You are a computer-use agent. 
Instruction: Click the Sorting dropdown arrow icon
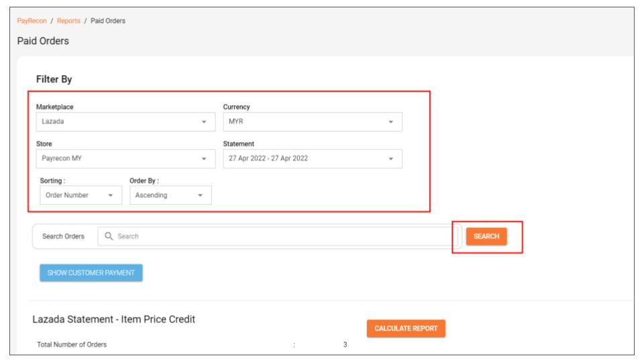pyautogui.click(x=111, y=195)
